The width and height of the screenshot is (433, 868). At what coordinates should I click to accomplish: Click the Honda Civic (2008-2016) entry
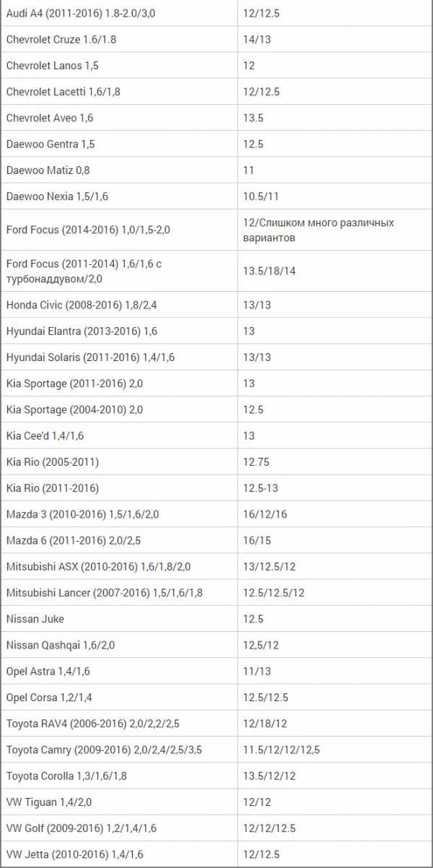coord(82,305)
